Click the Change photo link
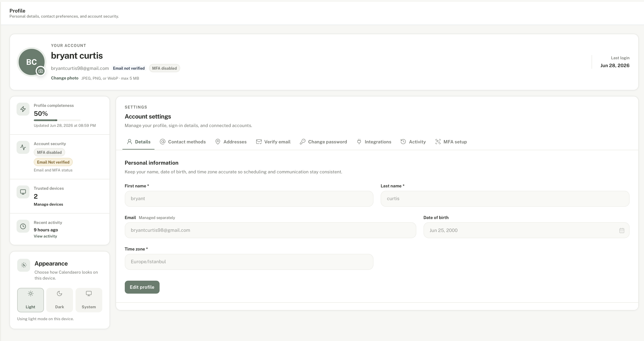 point(65,78)
